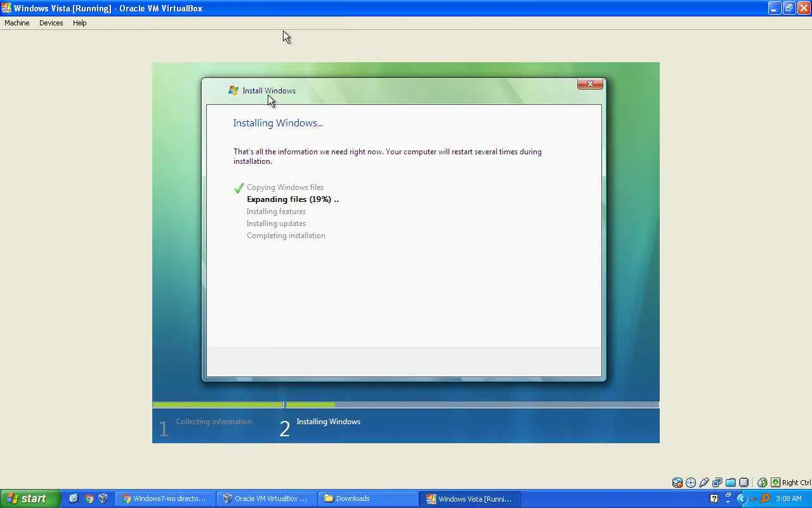Viewport: 812px width, 508px height.
Task: Launch Internet Explorer from Quick Launch
Action: [74, 498]
